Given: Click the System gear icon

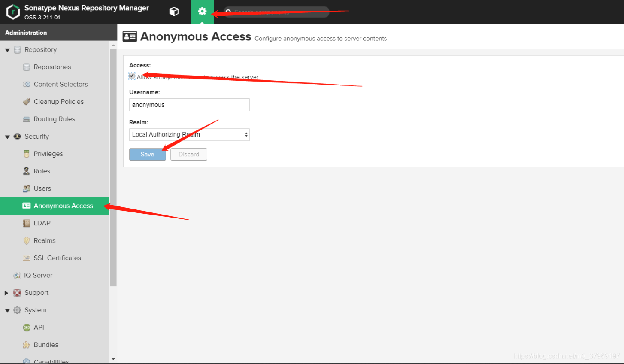Looking at the screenshot, I should (x=17, y=310).
